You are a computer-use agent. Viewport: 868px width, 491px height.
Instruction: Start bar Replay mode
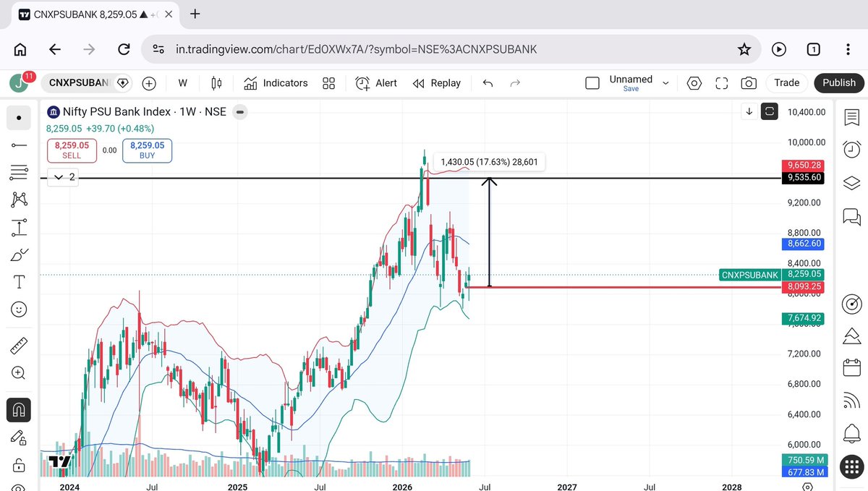pos(436,83)
